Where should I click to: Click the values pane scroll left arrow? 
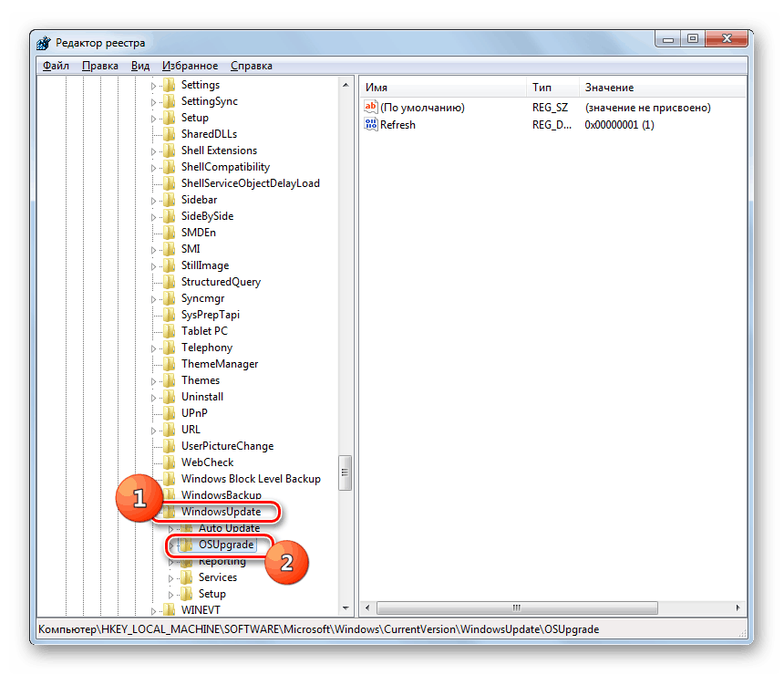pos(367,607)
